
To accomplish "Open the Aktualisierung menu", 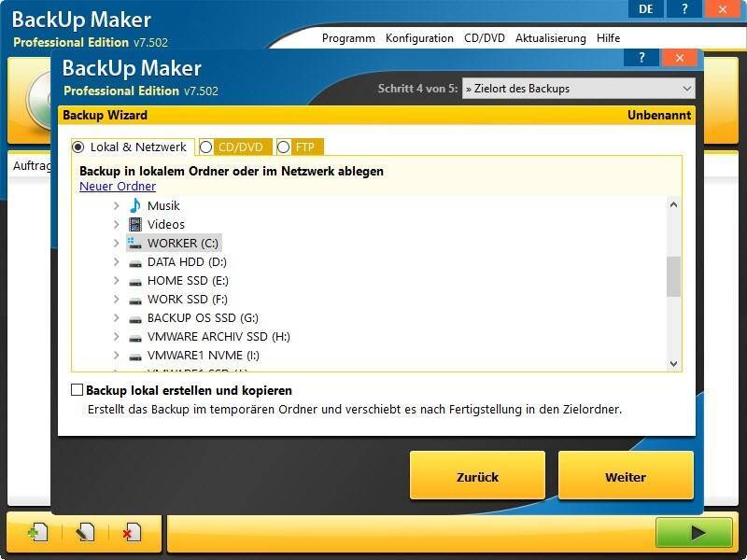I will pos(550,38).
